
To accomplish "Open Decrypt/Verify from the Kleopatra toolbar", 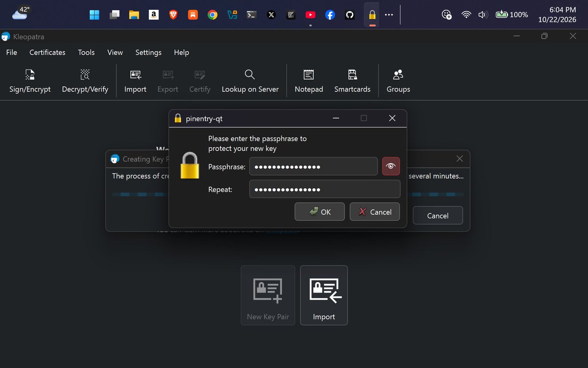I will (85, 81).
